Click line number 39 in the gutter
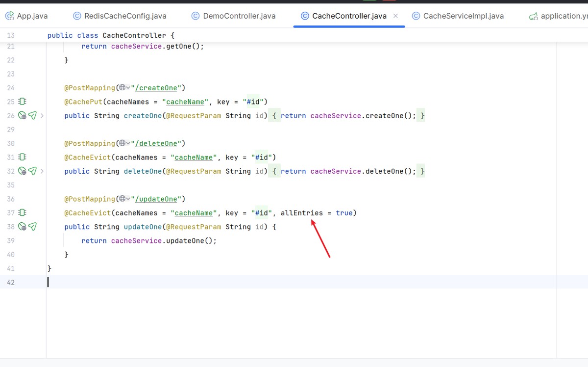The width and height of the screenshot is (588, 367). (11, 240)
